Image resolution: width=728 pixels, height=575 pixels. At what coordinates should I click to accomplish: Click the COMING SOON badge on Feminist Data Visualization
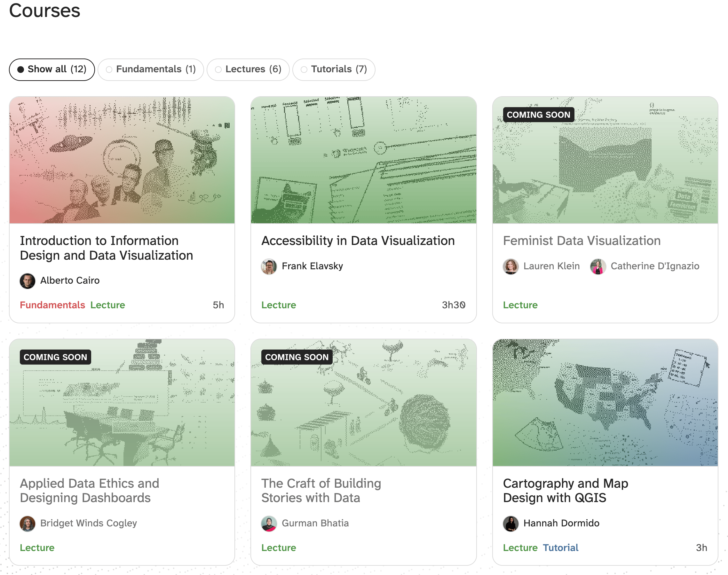pyautogui.click(x=539, y=115)
